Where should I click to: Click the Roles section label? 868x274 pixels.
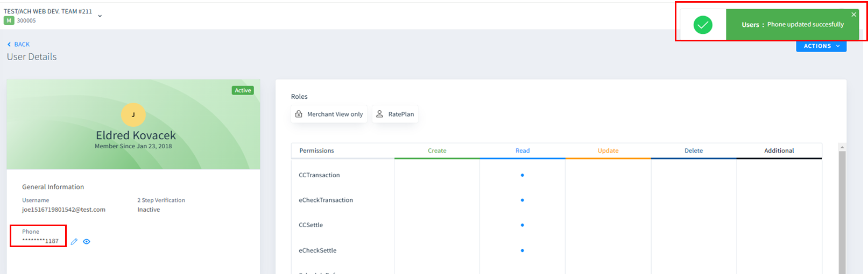(299, 97)
